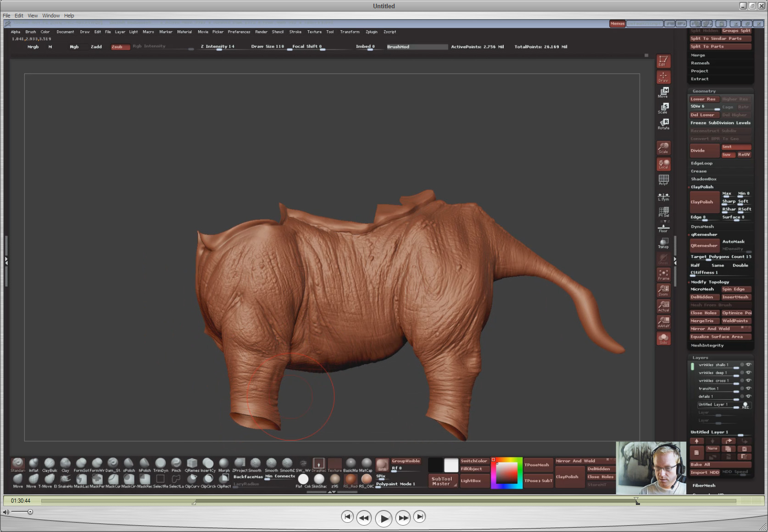Toggle PolyF polyframe display
Image resolution: width=768 pixels, height=532 pixels.
(663, 179)
